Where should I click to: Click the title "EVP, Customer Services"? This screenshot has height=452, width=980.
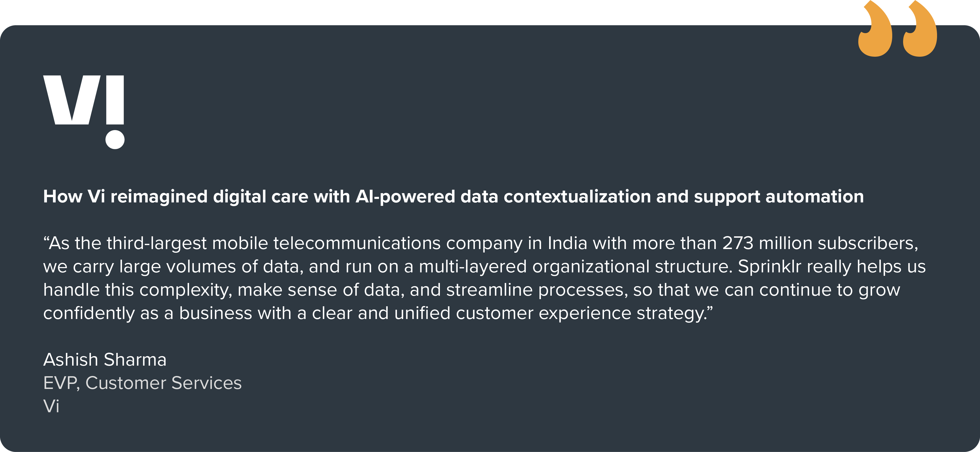click(142, 383)
